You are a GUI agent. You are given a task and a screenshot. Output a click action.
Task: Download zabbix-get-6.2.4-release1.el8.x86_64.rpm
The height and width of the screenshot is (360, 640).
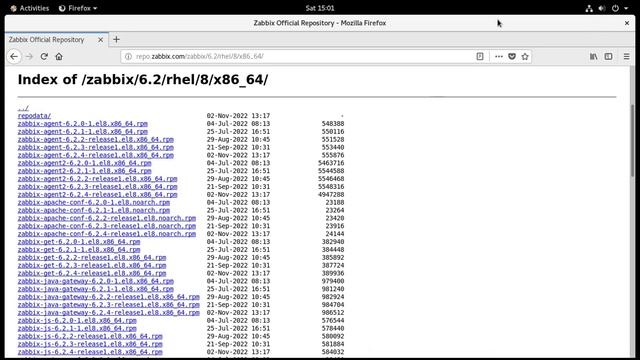click(x=92, y=273)
